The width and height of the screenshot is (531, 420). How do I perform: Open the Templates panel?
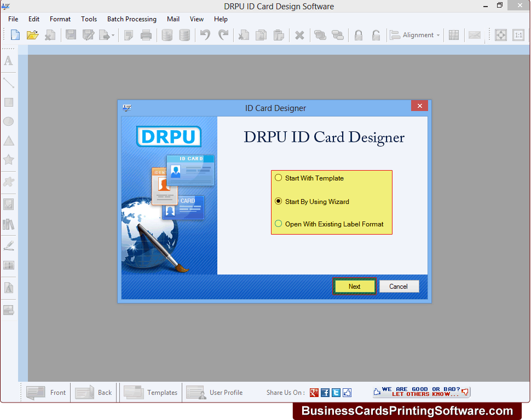pos(151,392)
